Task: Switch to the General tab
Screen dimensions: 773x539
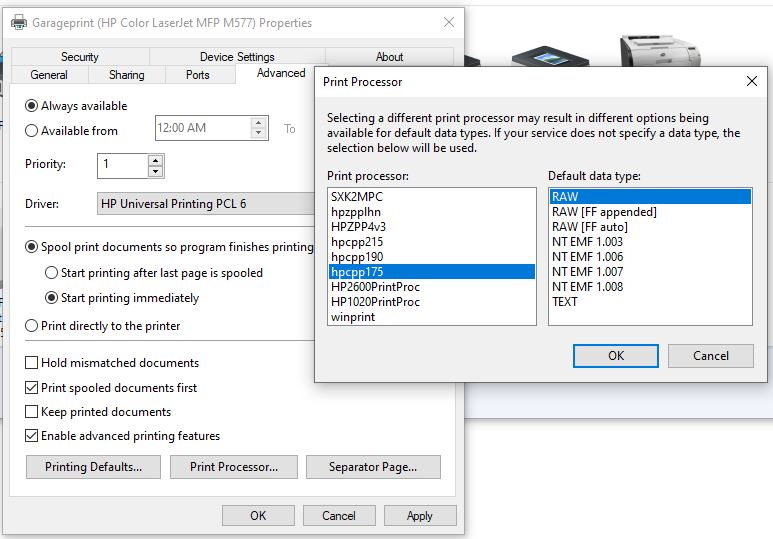Action: [x=49, y=75]
